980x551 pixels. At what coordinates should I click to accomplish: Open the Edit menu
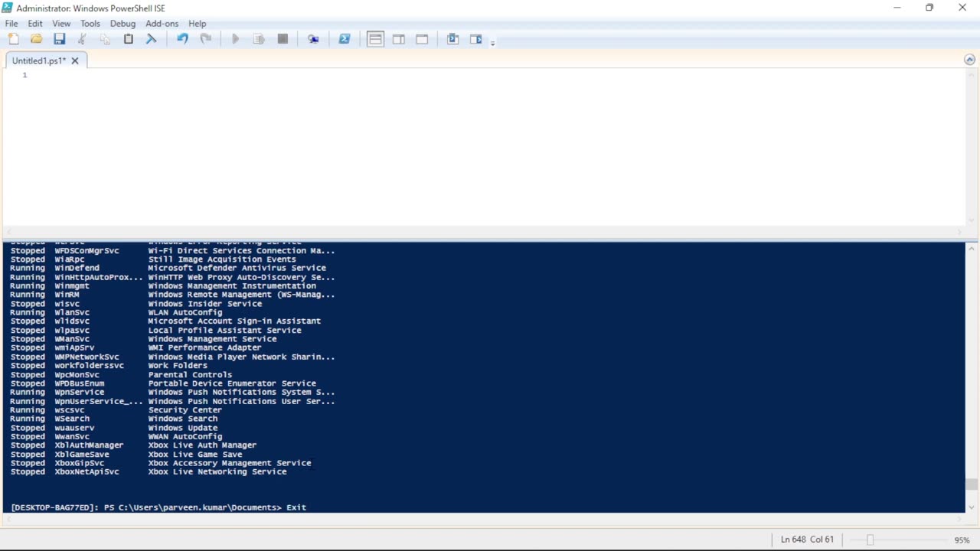[x=35, y=24]
